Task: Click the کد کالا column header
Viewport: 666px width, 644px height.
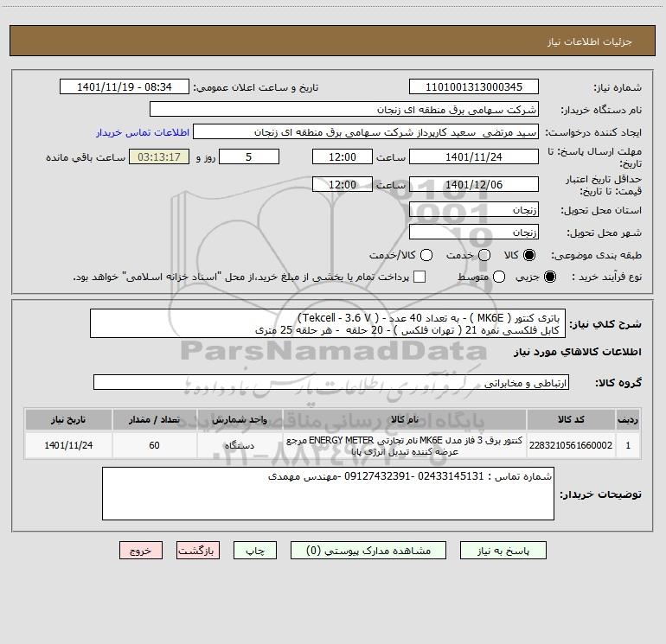Action: point(571,419)
